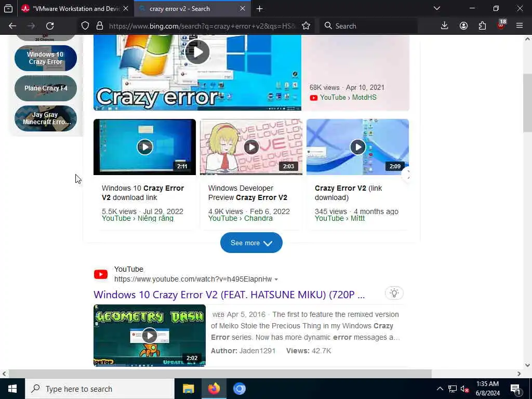Open tracking protection shield icon

pyautogui.click(x=85, y=26)
